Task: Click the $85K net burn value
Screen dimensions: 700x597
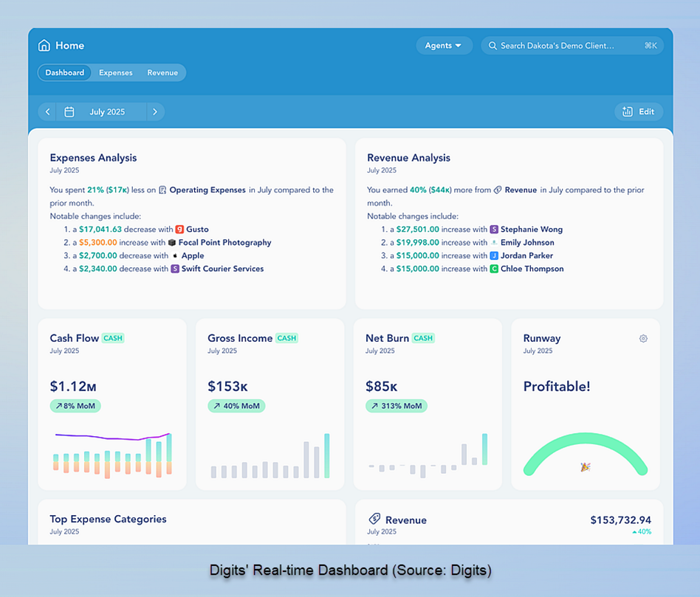Action: coord(382,387)
